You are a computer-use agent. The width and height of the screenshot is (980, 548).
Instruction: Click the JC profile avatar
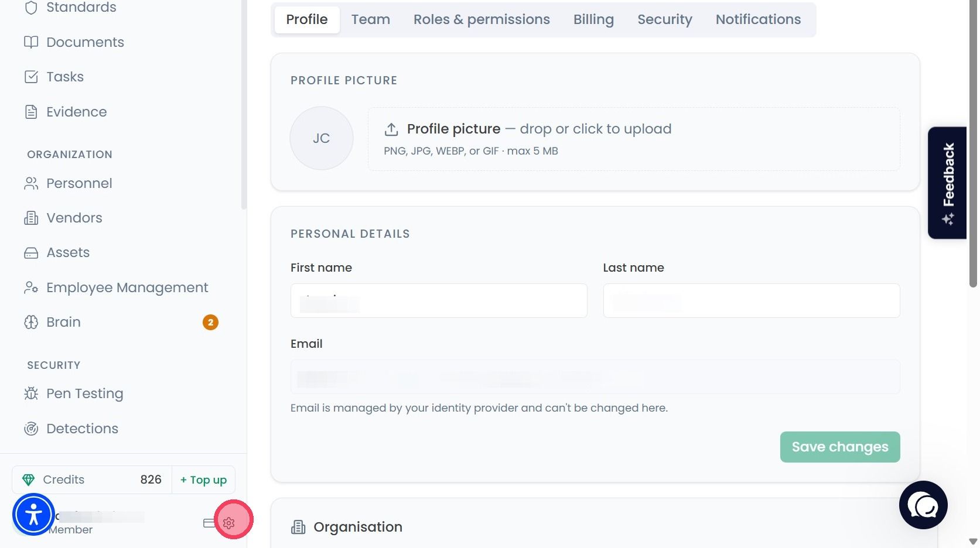[x=322, y=138]
